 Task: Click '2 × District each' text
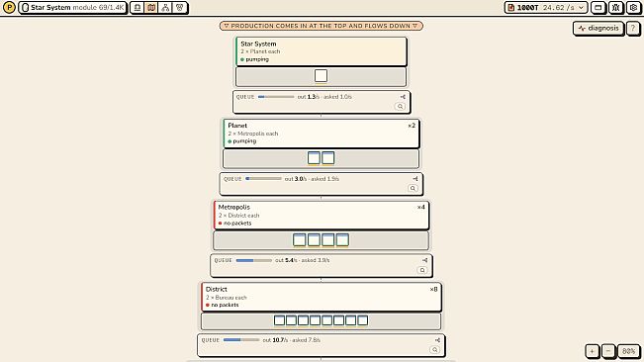[x=238, y=215]
